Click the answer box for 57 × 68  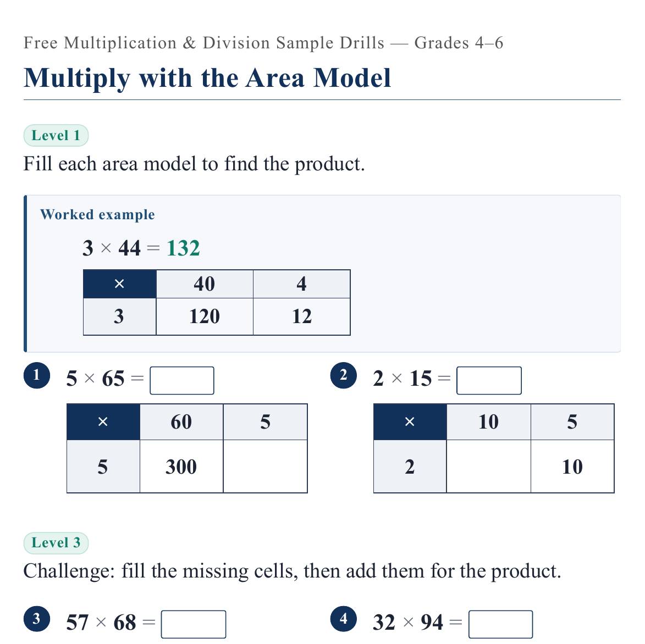click(x=194, y=624)
